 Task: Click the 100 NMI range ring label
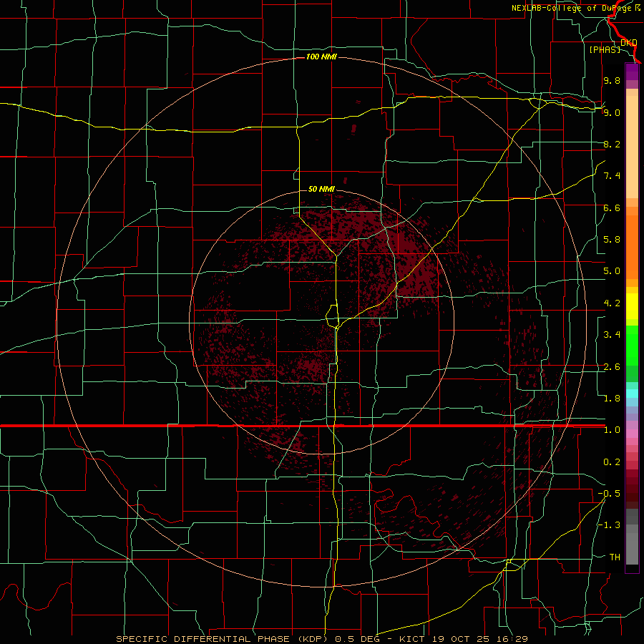coord(321,57)
